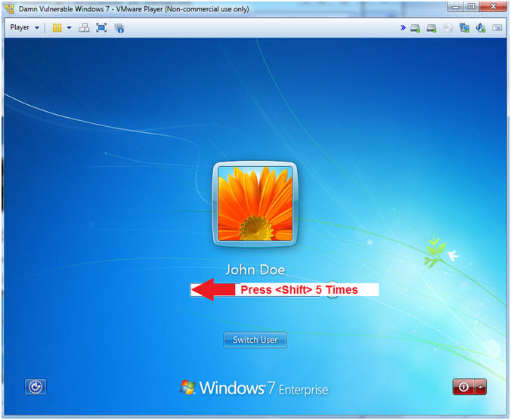Click the second hard disk device icon
The width and height of the screenshot is (511, 420).
coord(432,28)
